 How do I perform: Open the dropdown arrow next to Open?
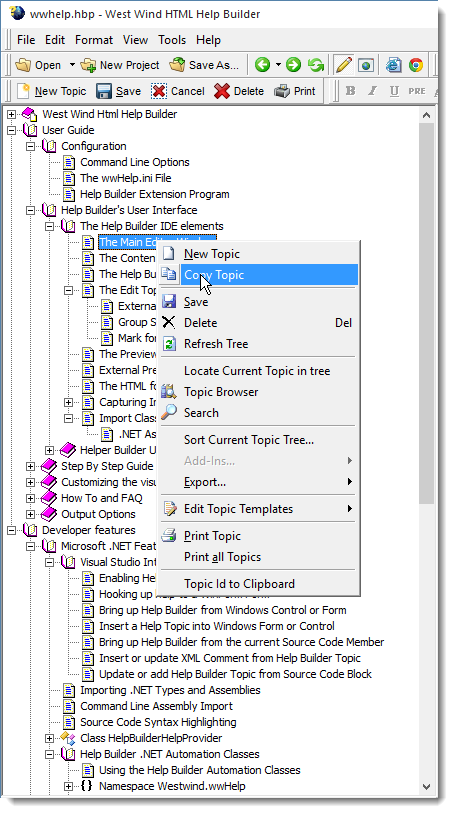(x=72, y=65)
